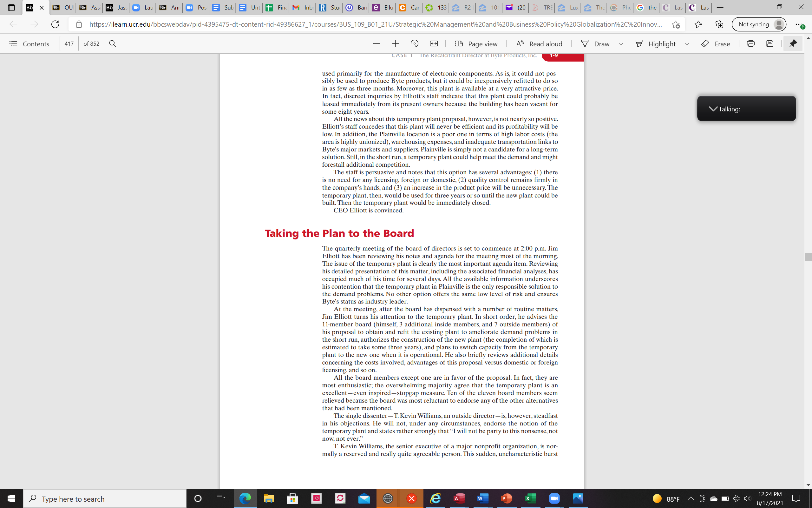Open the tab actions menu icon
Viewport: 812px width, 508px height.
11,7
